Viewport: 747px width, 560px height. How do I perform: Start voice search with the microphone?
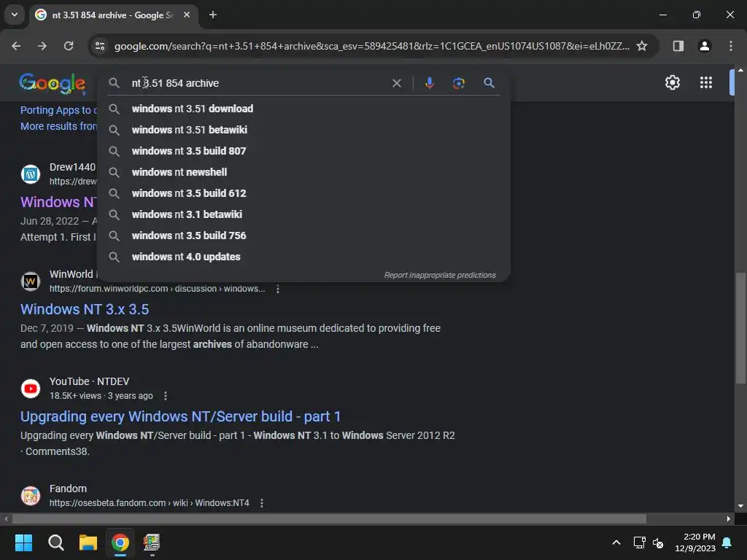click(x=429, y=83)
